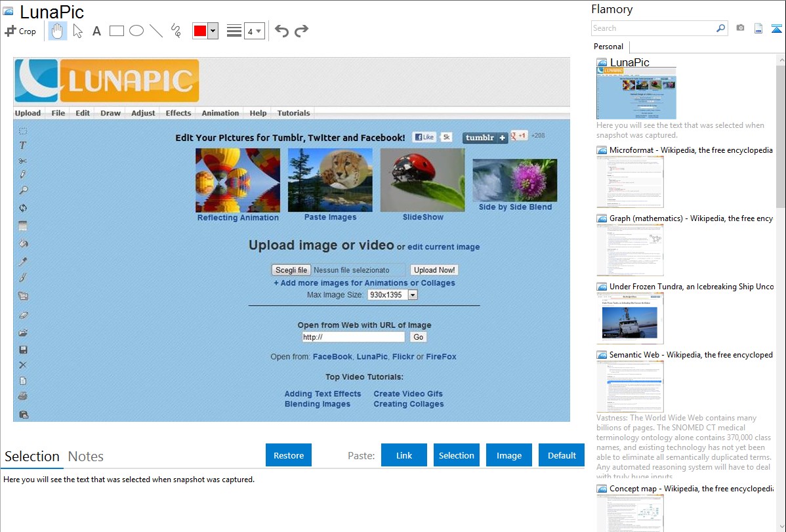Select the freehand squiggle tool
Viewport: 786px width, 532px height.
tap(176, 31)
